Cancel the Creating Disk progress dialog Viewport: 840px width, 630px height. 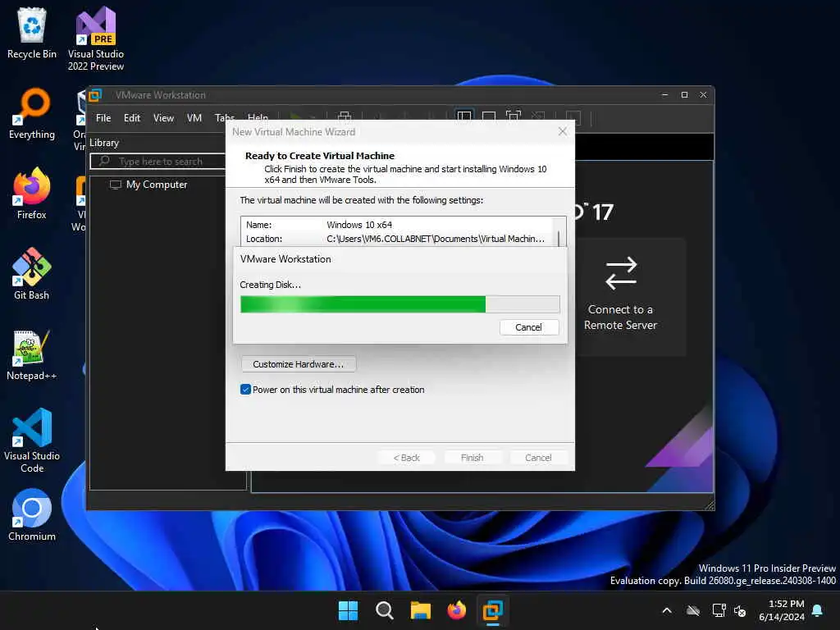point(529,326)
